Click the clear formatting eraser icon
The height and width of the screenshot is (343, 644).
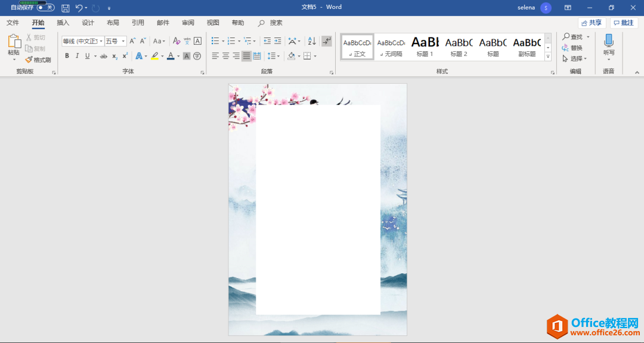tap(176, 41)
